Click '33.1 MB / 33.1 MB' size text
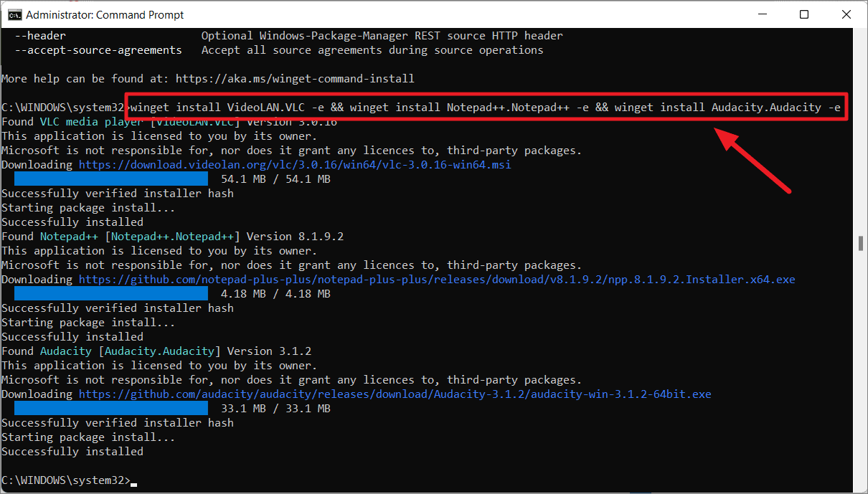868x494 pixels. pyautogui.click(x=276, y=409)
